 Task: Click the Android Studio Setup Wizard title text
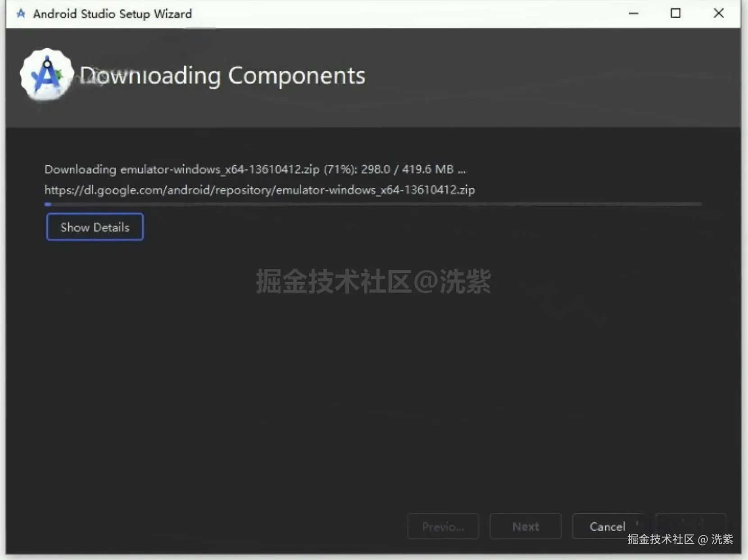pyautogui.click(x=112, y=14)
